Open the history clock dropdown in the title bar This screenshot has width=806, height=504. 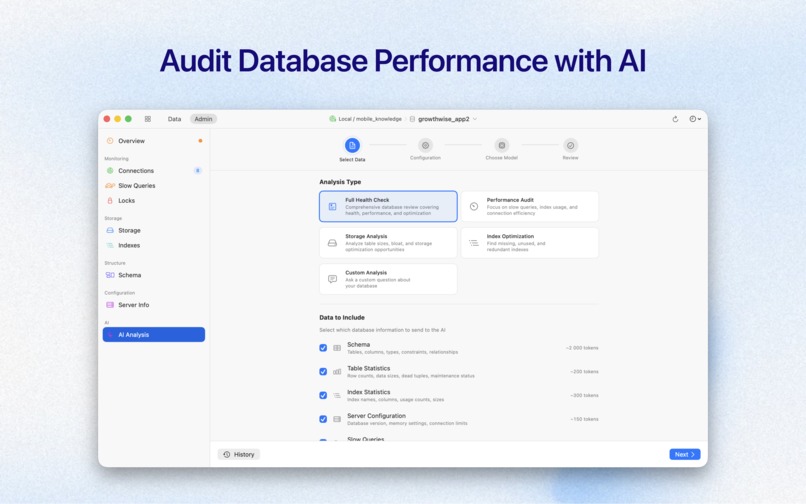[x=695, y=119]
